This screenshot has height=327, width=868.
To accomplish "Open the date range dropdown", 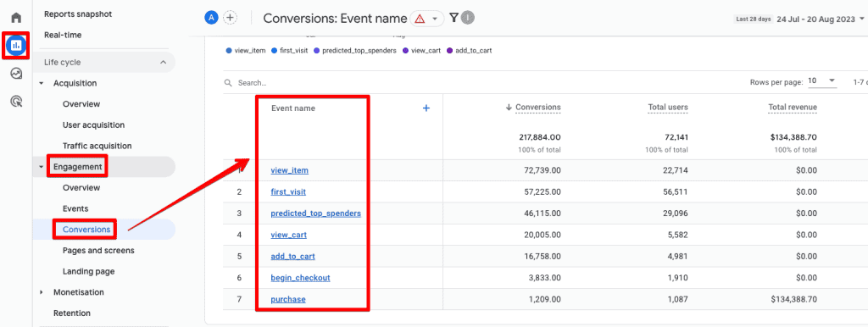I will click(820, 19).
